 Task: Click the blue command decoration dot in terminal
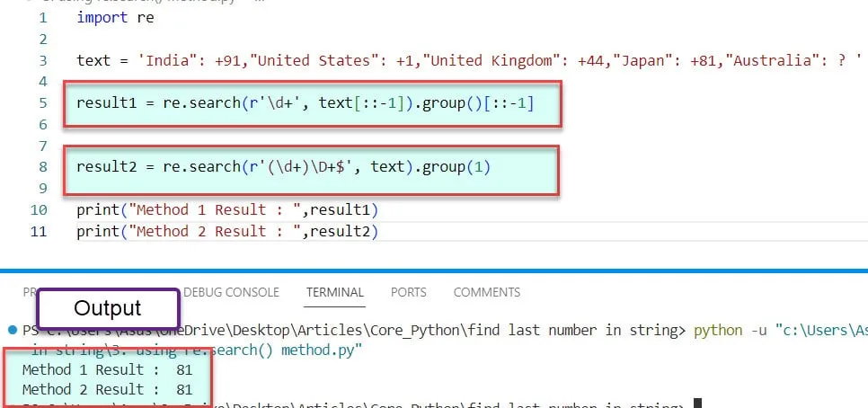tap(12, 330)
